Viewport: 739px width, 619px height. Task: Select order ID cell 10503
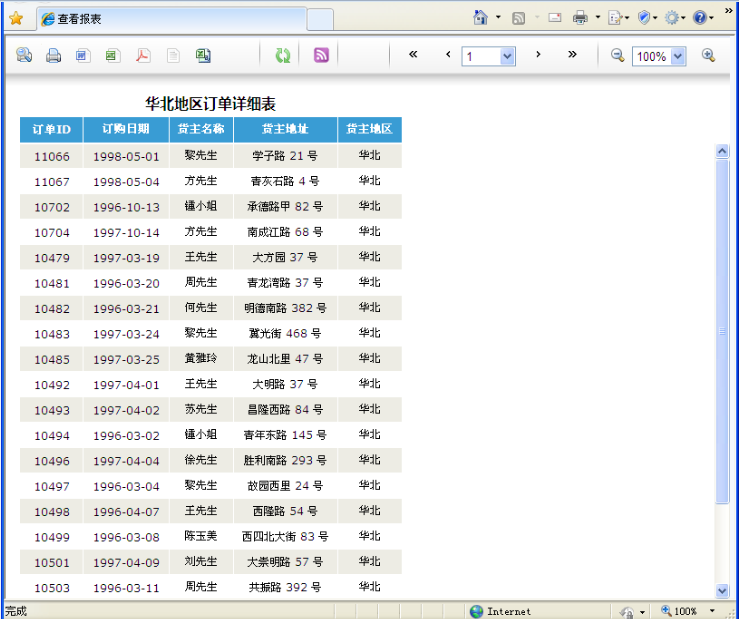point(51,588)
